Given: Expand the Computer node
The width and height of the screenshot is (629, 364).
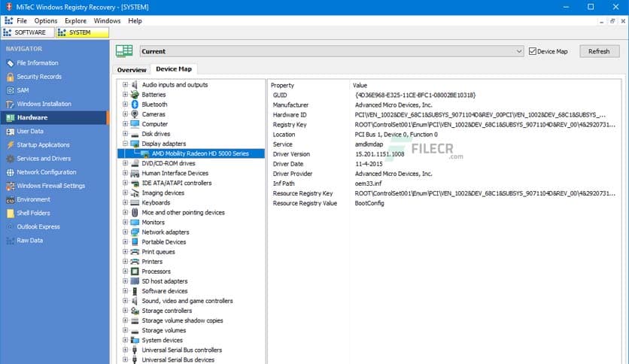Looking at the screenshot, I should pos(125,124).
